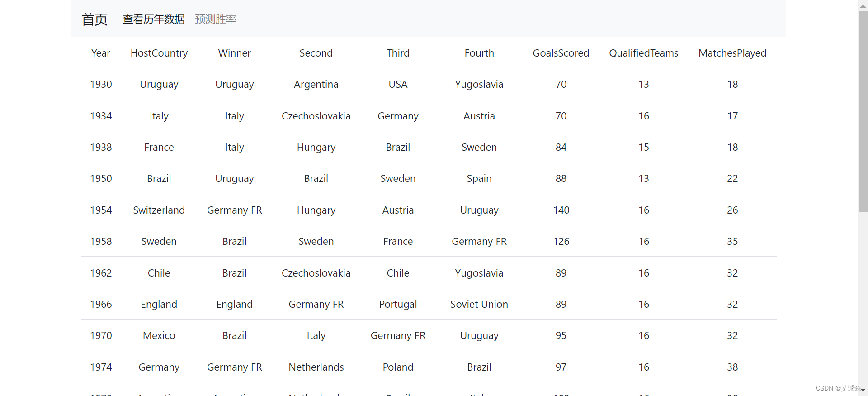
Task: Select the Mexico host country cell
Action: [x=159, y=335]
